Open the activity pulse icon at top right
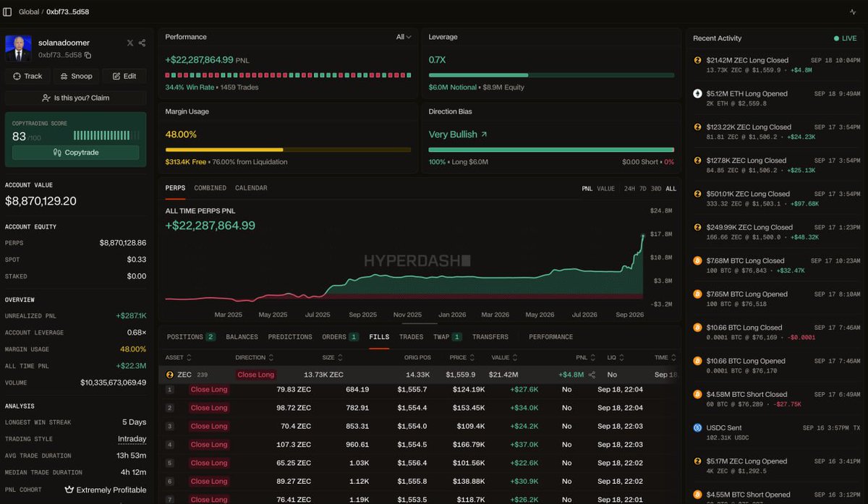 click(852, 12)
